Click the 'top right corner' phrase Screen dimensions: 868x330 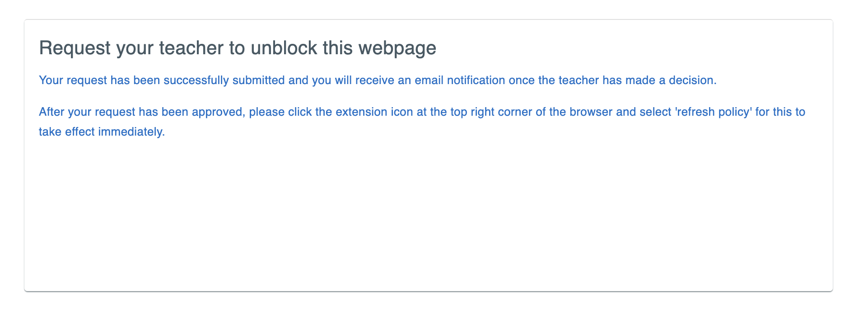491,112
